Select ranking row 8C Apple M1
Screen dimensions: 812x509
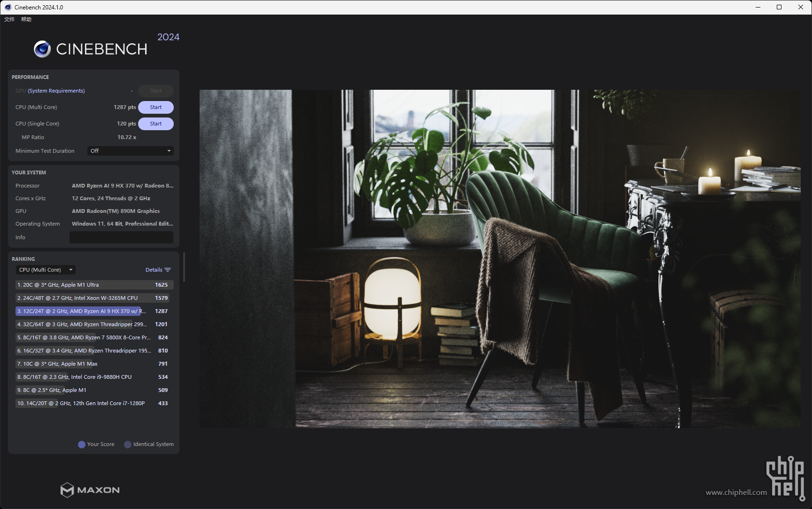point(94,390)
